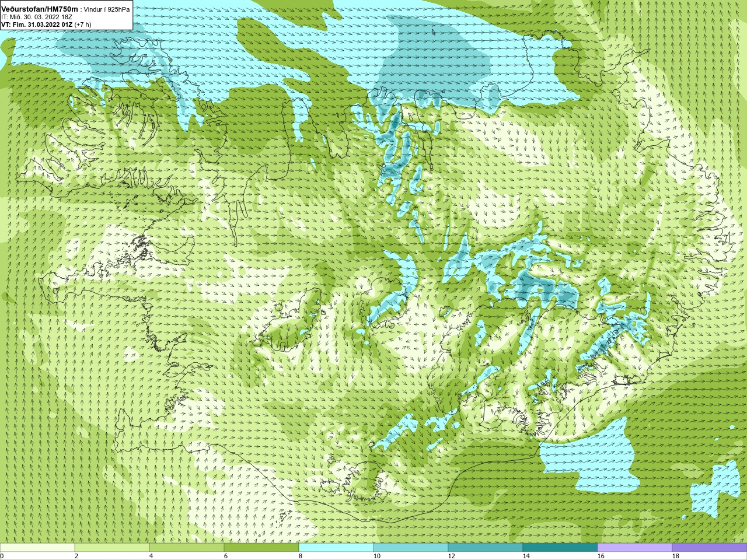Click the legend scale value 14

click(x=526, y=556)
